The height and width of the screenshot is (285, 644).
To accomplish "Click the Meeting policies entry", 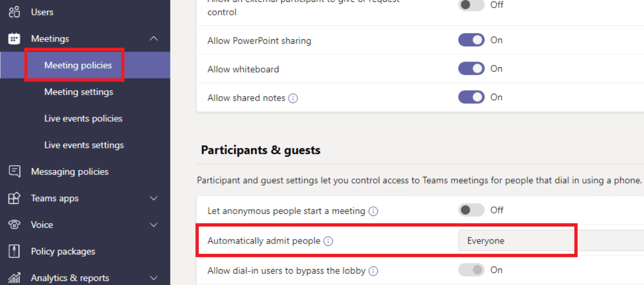I will click(77, 65).
